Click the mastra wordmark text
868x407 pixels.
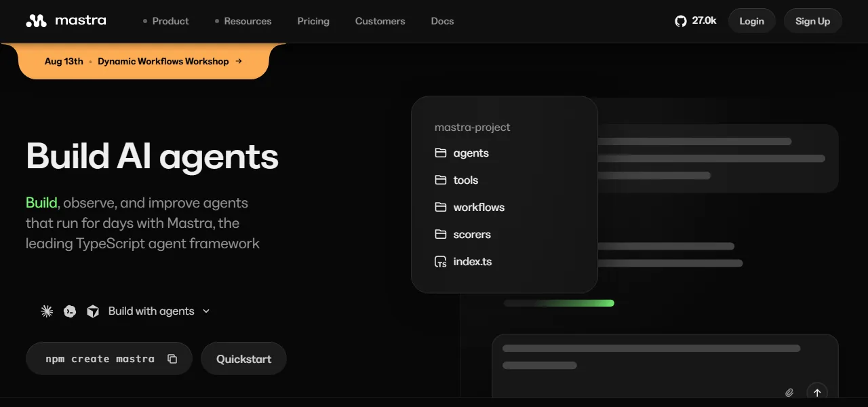tap(80, 20)
